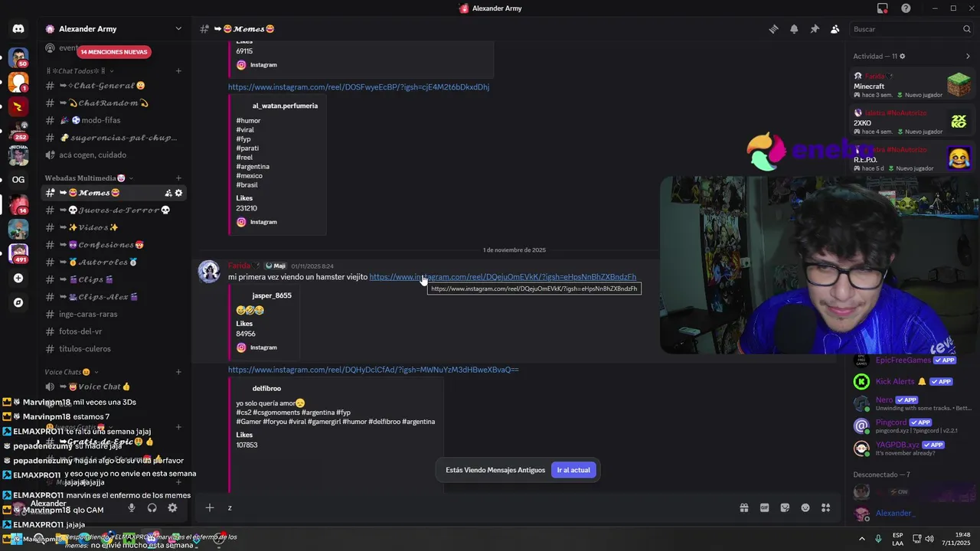Image resolution: width=980 pixels, height=551 pixels.
Task: Open the Jueves-de-Terror channel
Action: point(114,210)
